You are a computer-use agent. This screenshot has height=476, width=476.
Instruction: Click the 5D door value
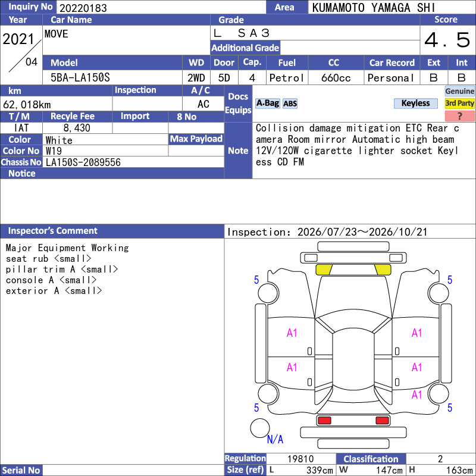coord(224,78)
